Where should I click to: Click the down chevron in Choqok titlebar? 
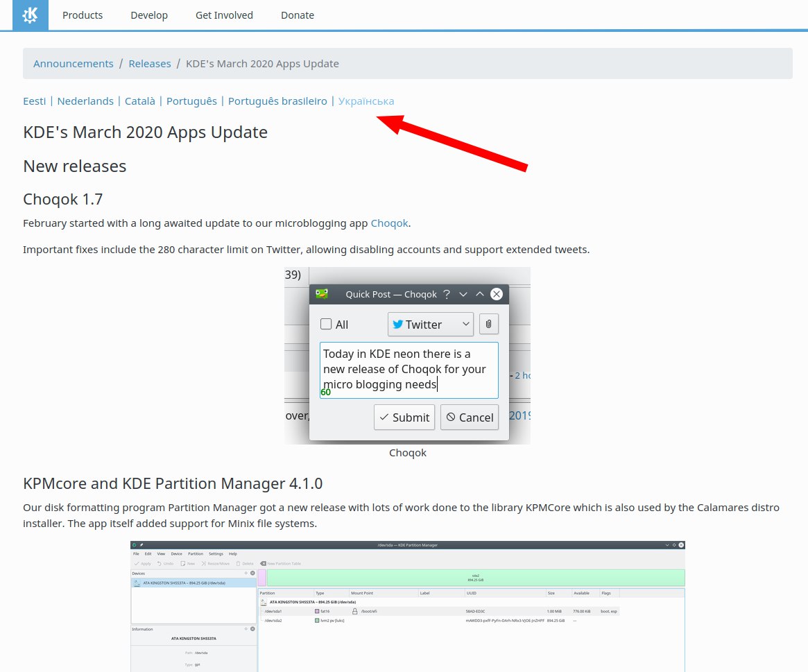[463, 294]
